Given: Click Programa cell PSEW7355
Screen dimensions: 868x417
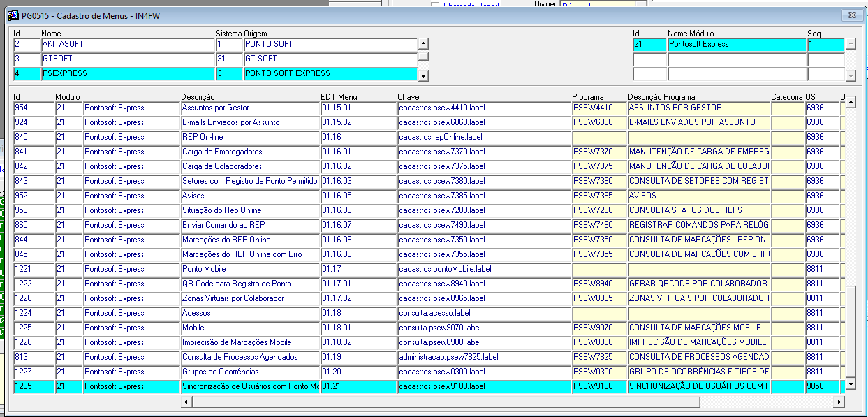Looking at the screenshot, I should pos(599,254).
